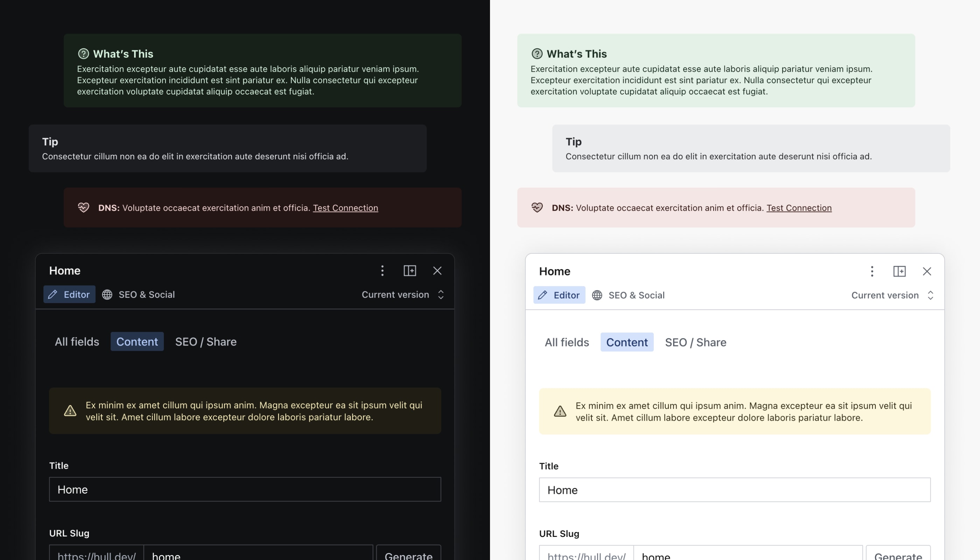This screenshot has width=980, height=560.
Task: Click the Home heading in dark panel
Action: [65, 271]
